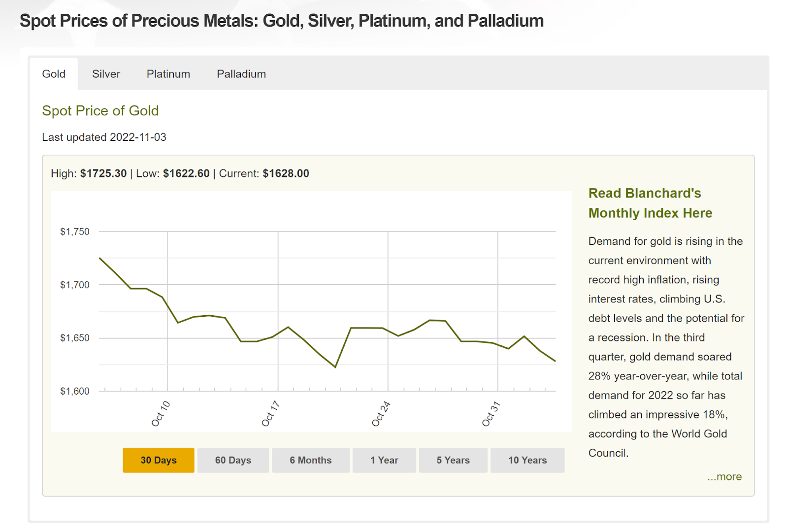Open Read Blanchard's Monthly Index Here link
The height and width of the screenshot is (532, 788).
point(650,203)
